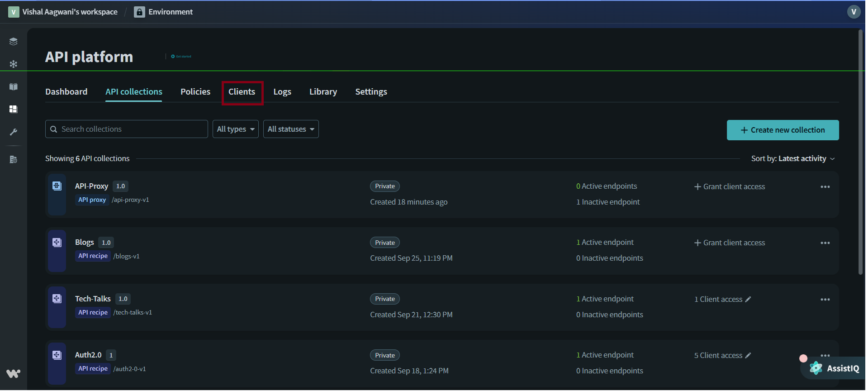Click the workspace avatar V icon top-left
The width and height of the screenshot is (868, 391).
pos(14,12)
